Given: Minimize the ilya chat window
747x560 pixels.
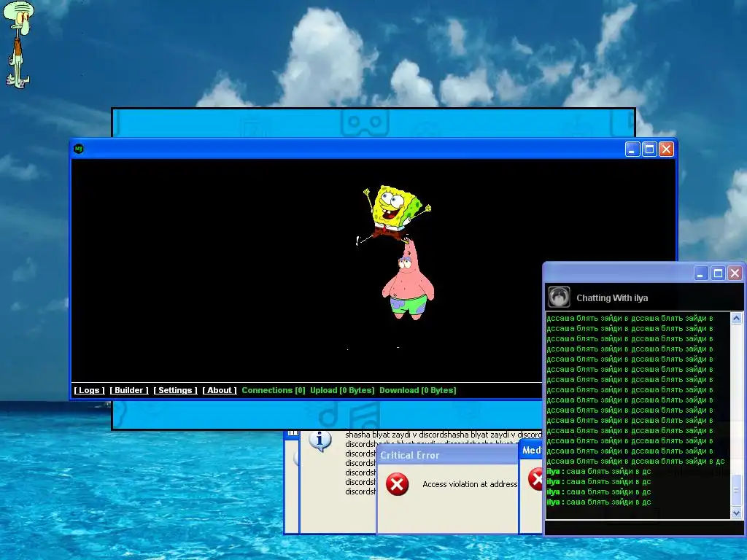Looking at the screenshot, I should click(700, 273).
